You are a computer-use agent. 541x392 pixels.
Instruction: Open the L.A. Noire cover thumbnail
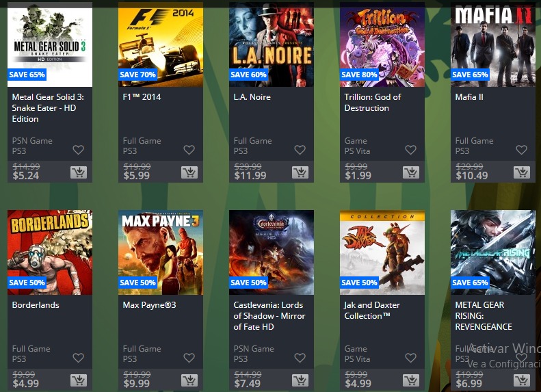(x=272, y=44)
